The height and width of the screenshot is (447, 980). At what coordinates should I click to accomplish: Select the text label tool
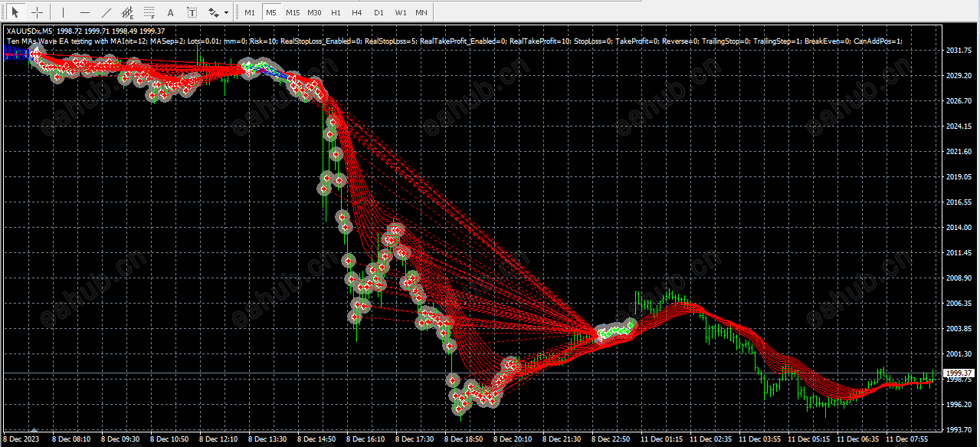click(x=192, y=12)
